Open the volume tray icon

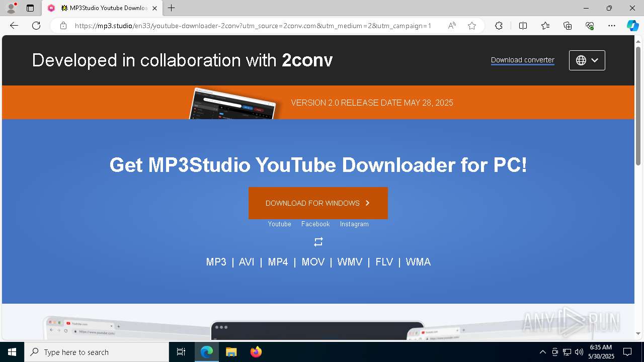tap(579, 352)
